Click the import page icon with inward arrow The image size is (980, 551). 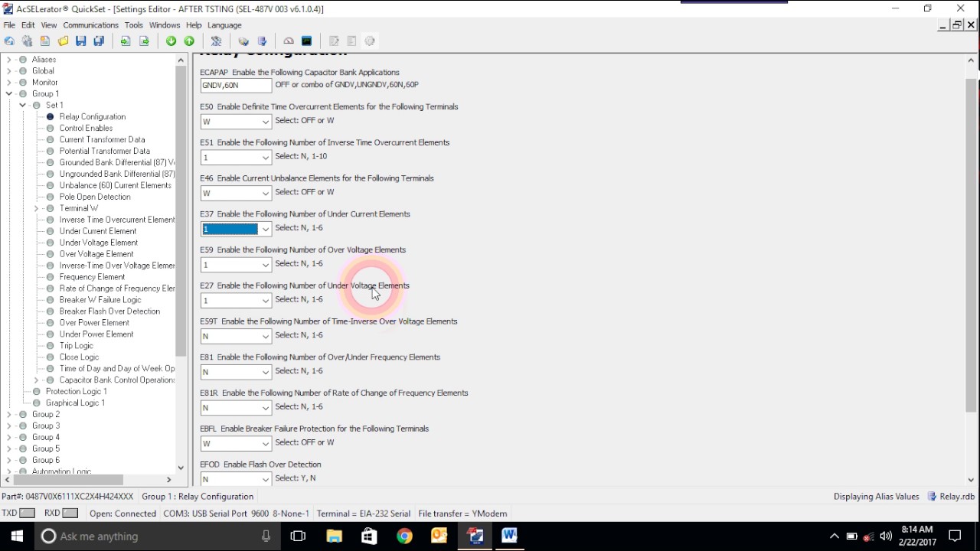[126, 41]
